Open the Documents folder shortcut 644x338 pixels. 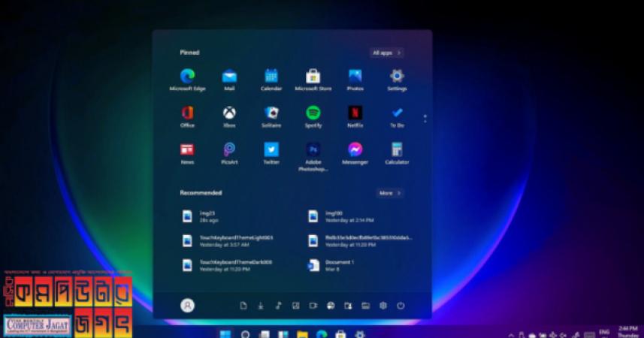tap(243, 306)
